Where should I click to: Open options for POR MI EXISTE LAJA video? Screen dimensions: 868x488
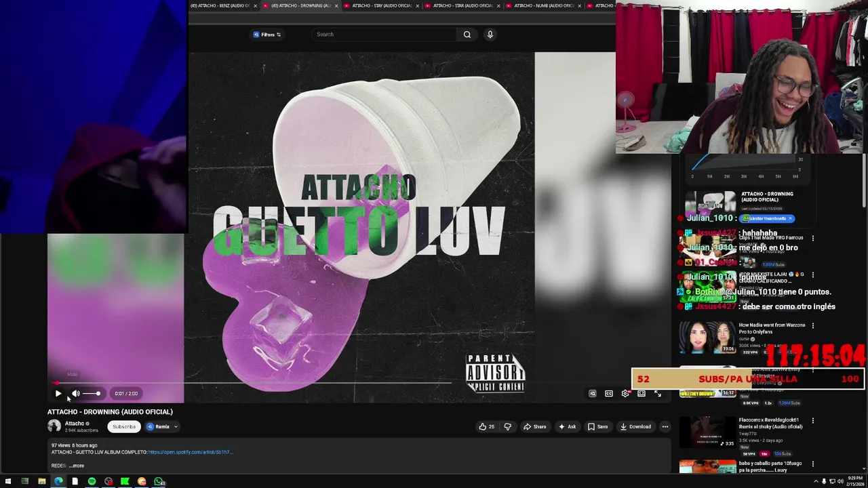[813, 274]
